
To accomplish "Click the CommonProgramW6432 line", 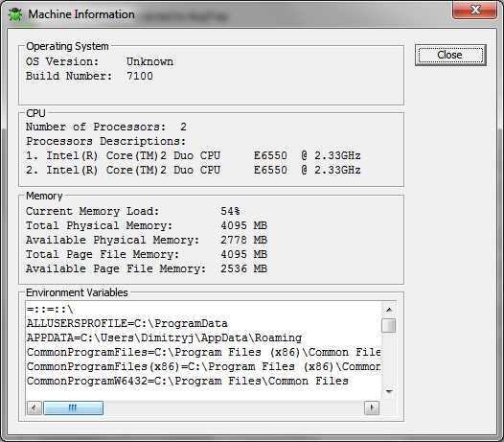I will tap(188, 382).
